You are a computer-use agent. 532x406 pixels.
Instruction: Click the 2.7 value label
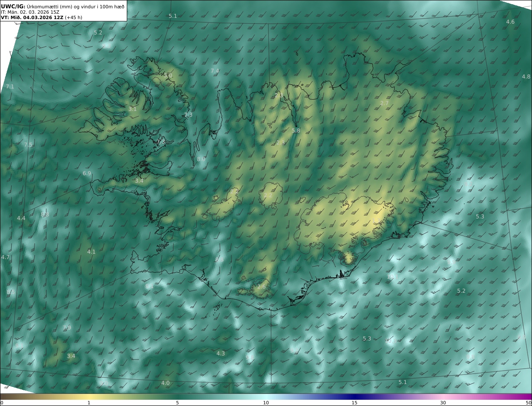tap(384, 103)
